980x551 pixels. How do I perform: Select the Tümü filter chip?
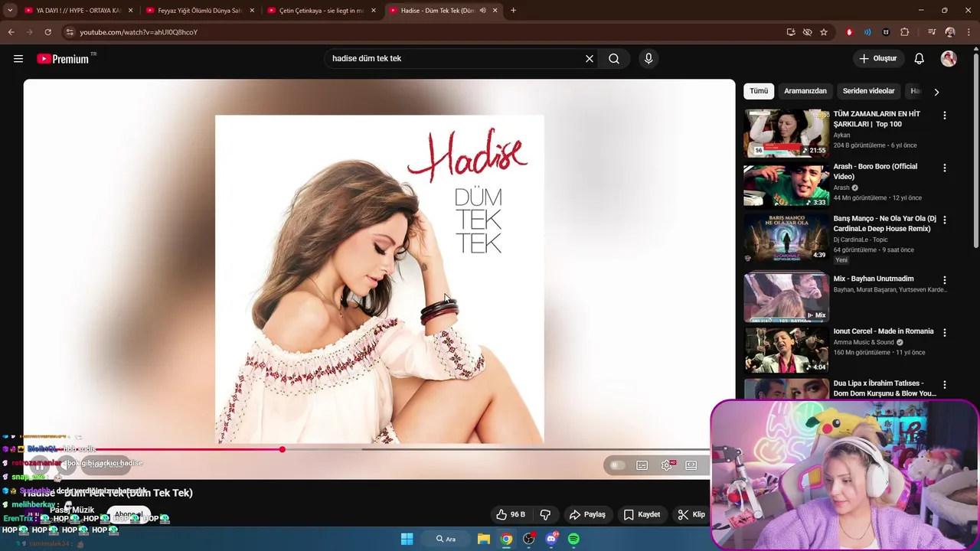point(759,91)
